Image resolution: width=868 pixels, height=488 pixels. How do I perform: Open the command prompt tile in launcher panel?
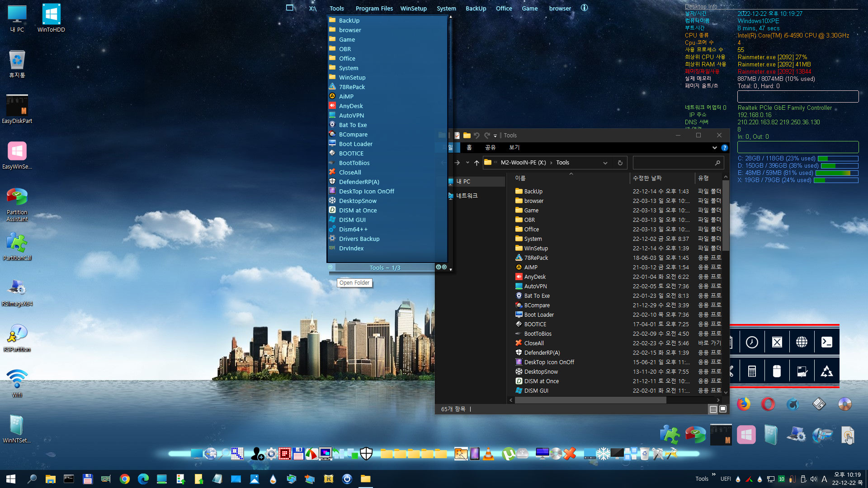click(x=827, y=342)
